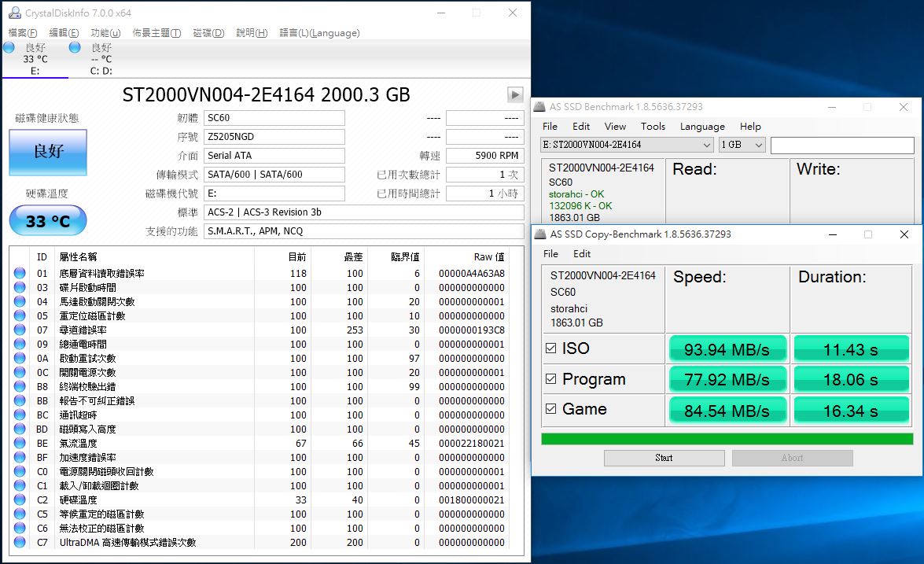Click status orb for attribute ID 0C
The height and width of the screenshot is (564, 924).
[20, 372]
